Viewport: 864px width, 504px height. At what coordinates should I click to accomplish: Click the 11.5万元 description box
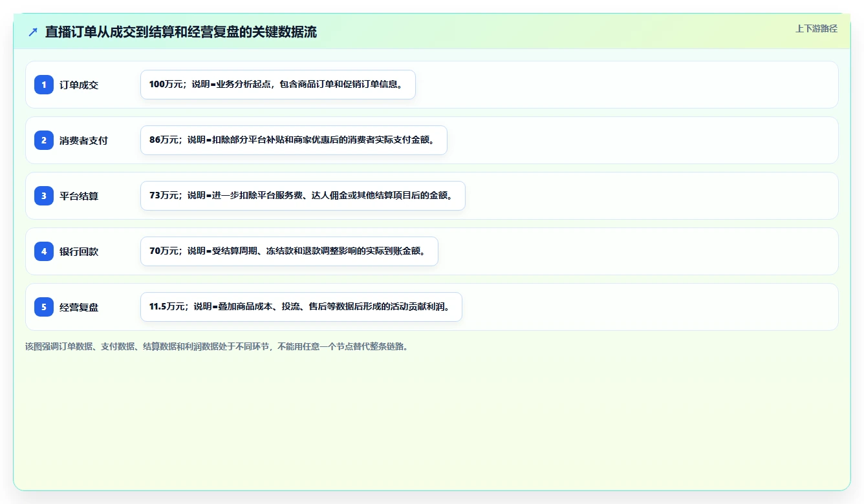pos(301,307)
